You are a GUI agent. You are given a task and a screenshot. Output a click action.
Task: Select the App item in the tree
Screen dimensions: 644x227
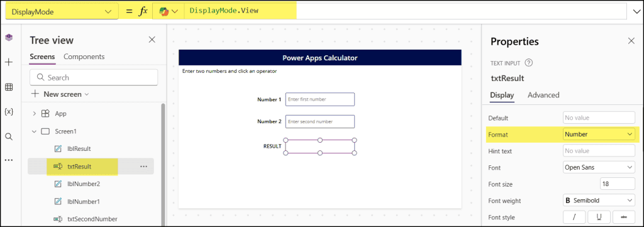coord(61,114)
